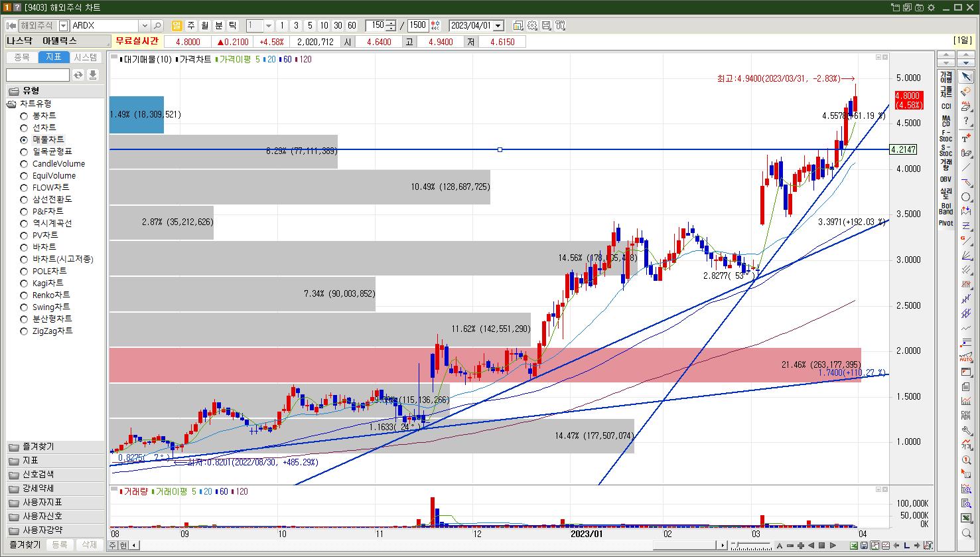
Task: Switch to the 지표 tab
Action: [54, 57]
